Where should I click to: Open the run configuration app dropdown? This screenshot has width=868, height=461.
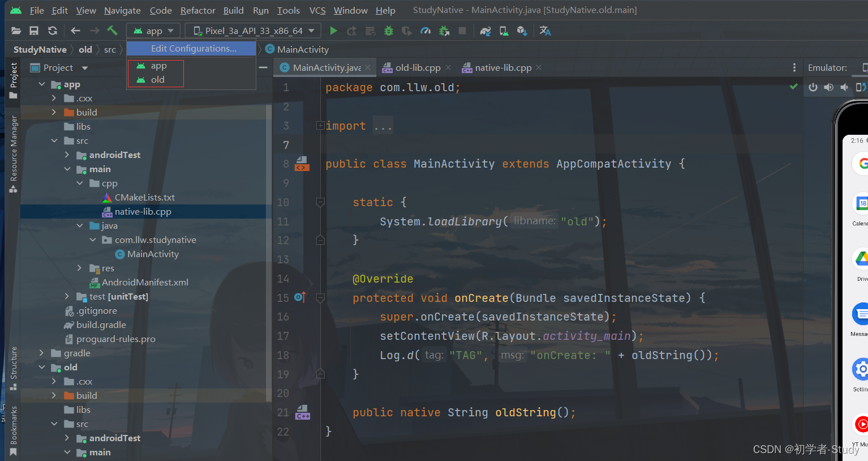[x=153, y=31]
